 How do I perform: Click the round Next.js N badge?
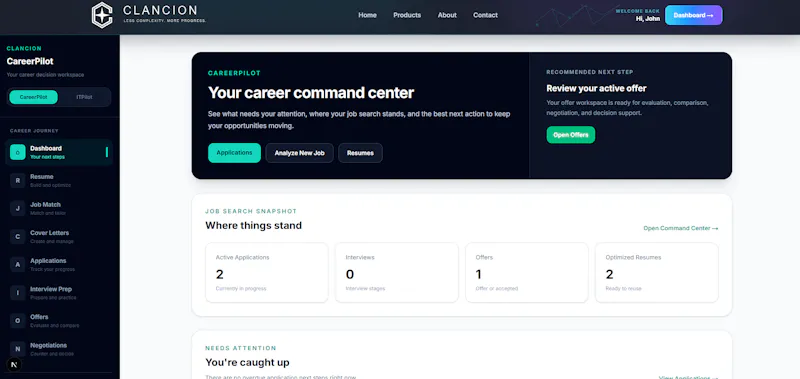pos(14,365)
